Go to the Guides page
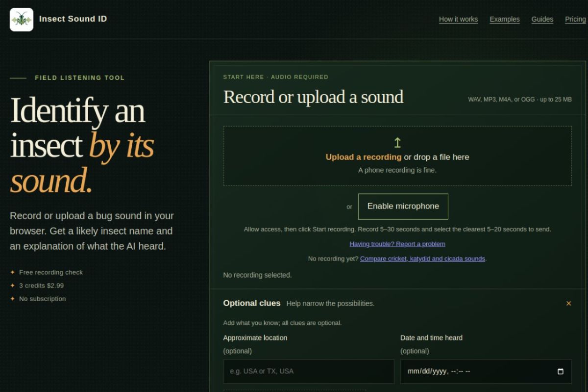588x392 pixels. coord(542,19)
